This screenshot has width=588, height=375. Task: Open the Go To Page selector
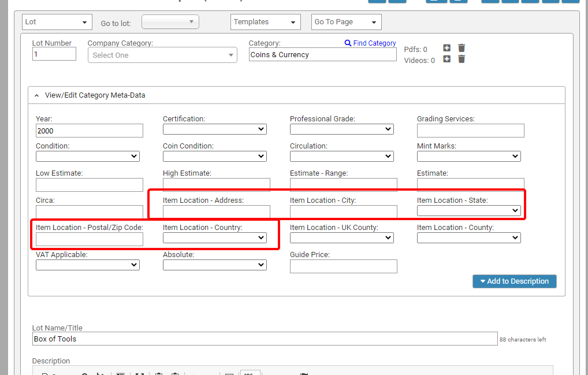tap(346, 22)
